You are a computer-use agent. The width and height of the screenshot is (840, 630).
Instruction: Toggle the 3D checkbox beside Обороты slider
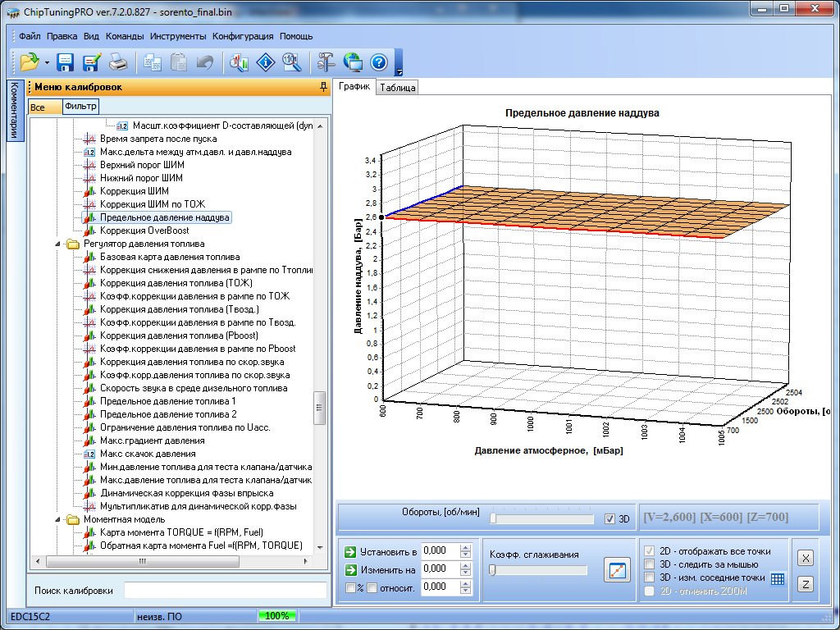click(609, 518)
